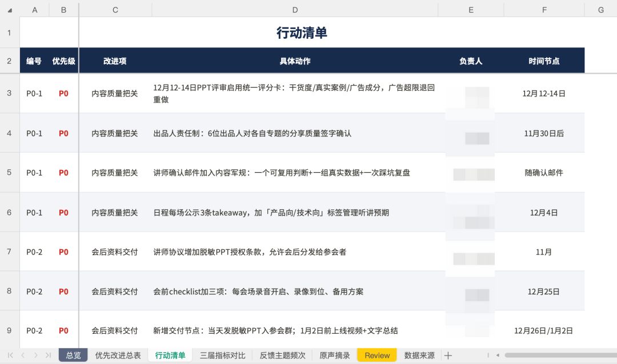The height and width of the screenshot is (364, 617).
Task: Open the yellow Review sheet tab
Action: 377,355
